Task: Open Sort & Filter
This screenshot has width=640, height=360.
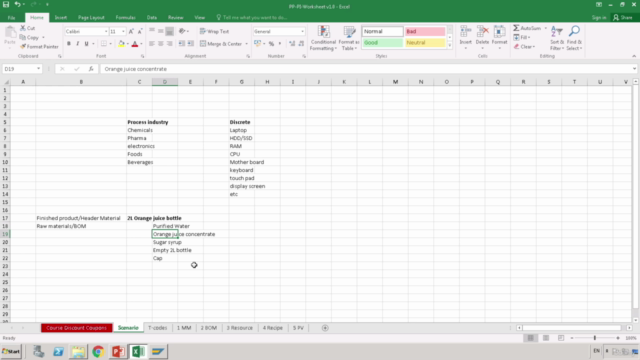Action: tap(557, 38)
